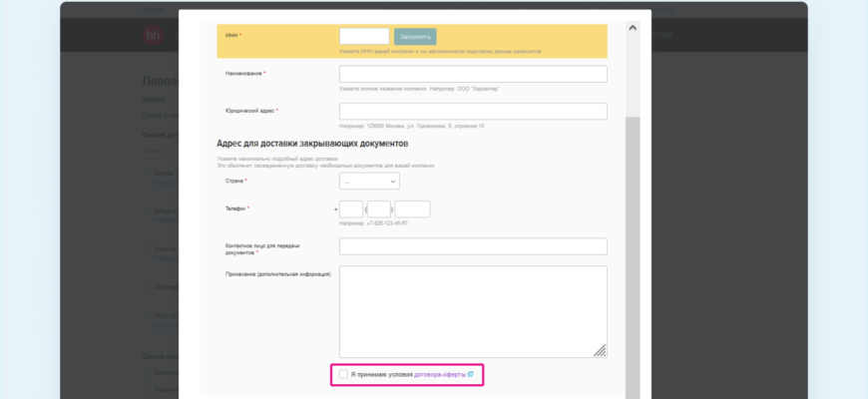Click the hh logo in the header
The width and height of the screenshot is (868, 399).
[x=153, y=36]
